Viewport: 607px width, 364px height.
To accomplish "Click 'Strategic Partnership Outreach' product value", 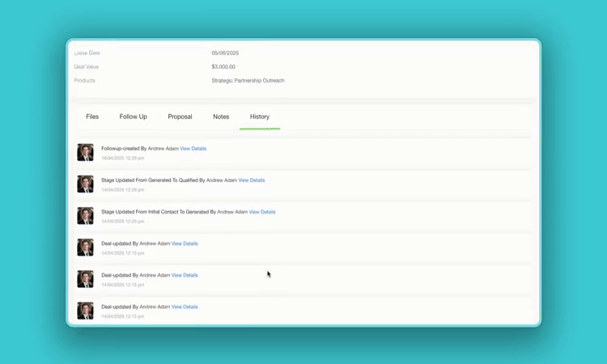I will click(x=248, y=80).
